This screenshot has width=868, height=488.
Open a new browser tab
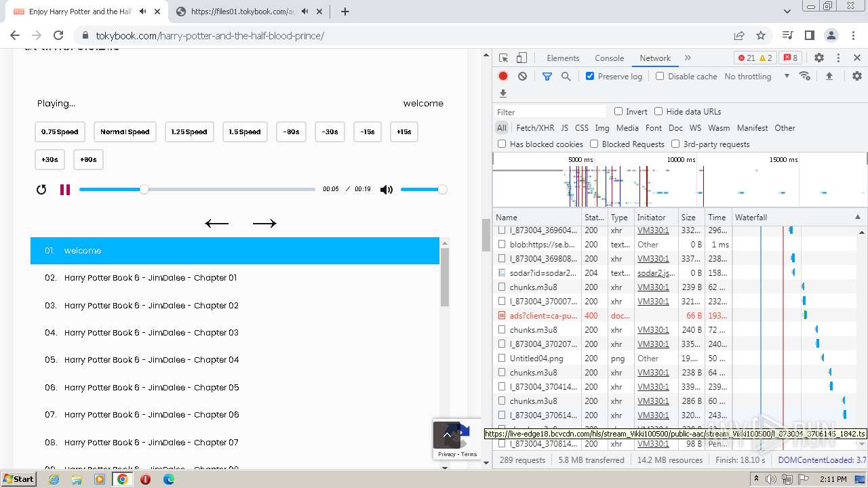[345, 12]
